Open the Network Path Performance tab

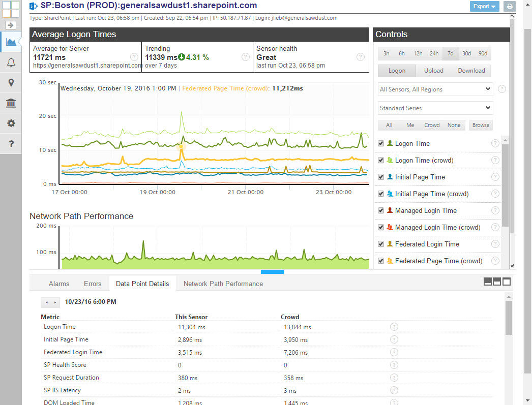(223, 284)
